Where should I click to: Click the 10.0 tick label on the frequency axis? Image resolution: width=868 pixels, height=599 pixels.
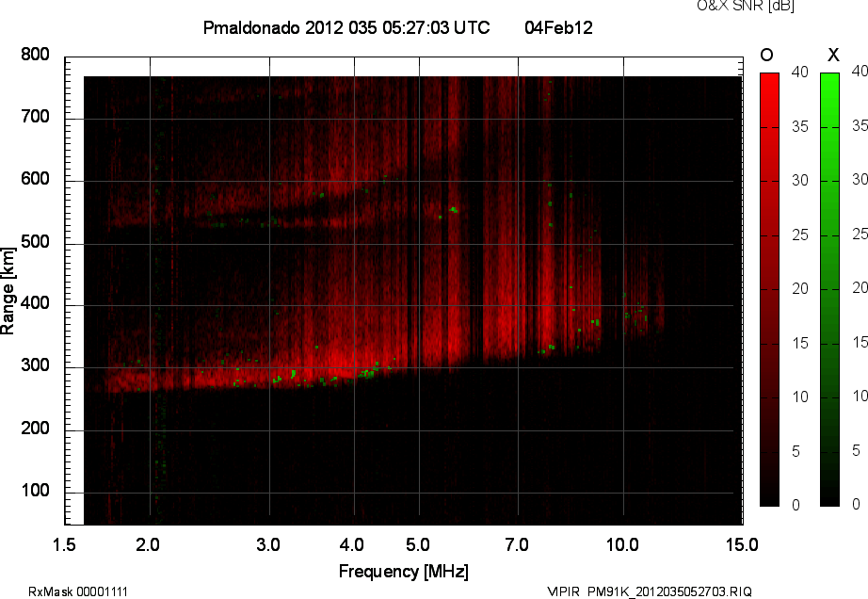click(x=622, y=544)
